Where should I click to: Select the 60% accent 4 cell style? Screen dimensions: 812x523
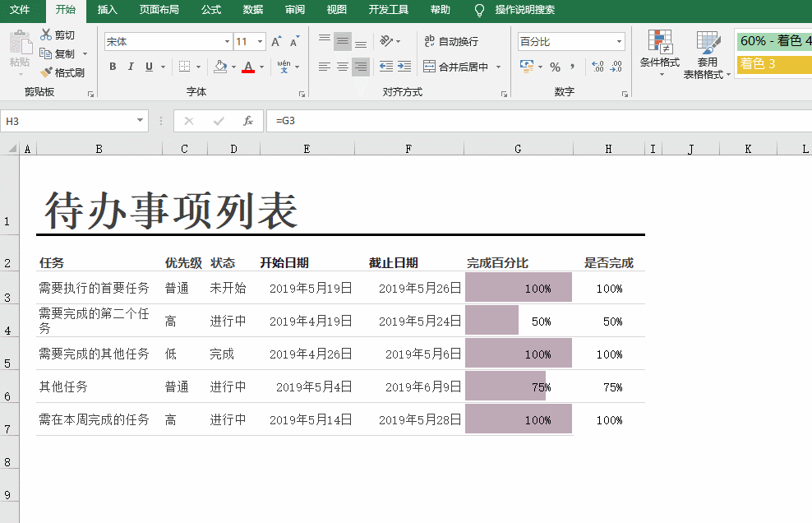click(x=774, y=40)
